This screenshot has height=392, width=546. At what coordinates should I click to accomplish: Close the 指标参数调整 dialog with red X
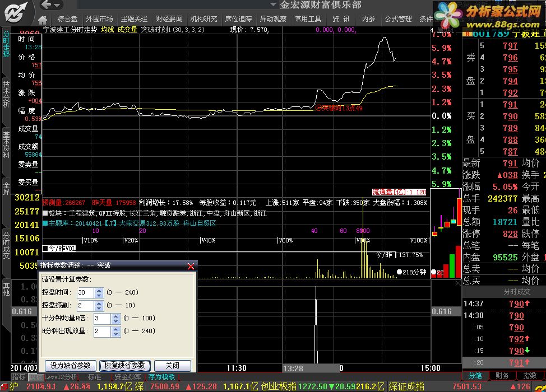(x=191, y=266)
